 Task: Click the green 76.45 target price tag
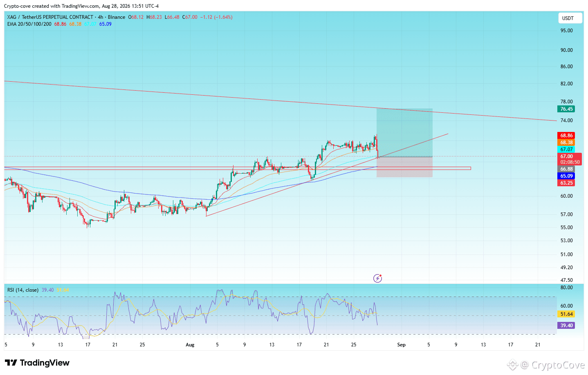566,109
